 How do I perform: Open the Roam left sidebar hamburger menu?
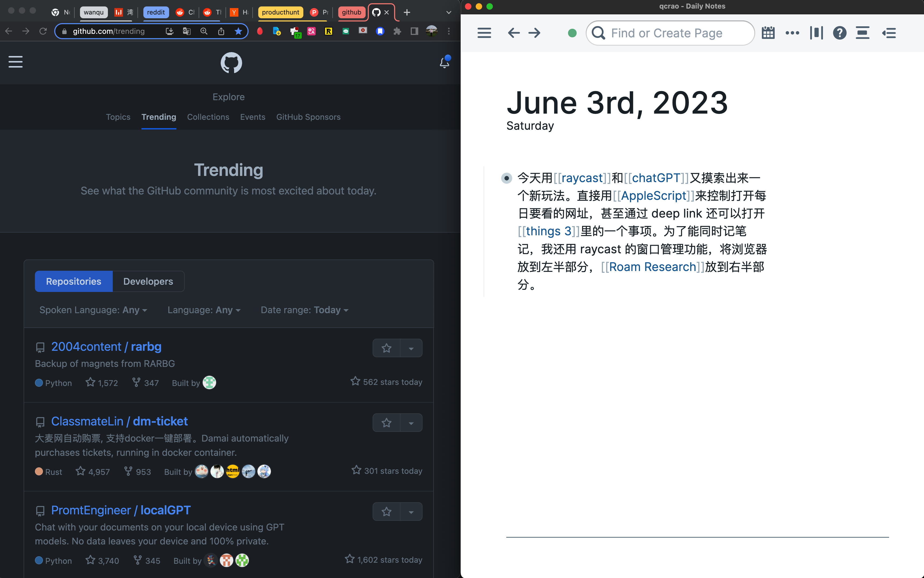point(484,33)
